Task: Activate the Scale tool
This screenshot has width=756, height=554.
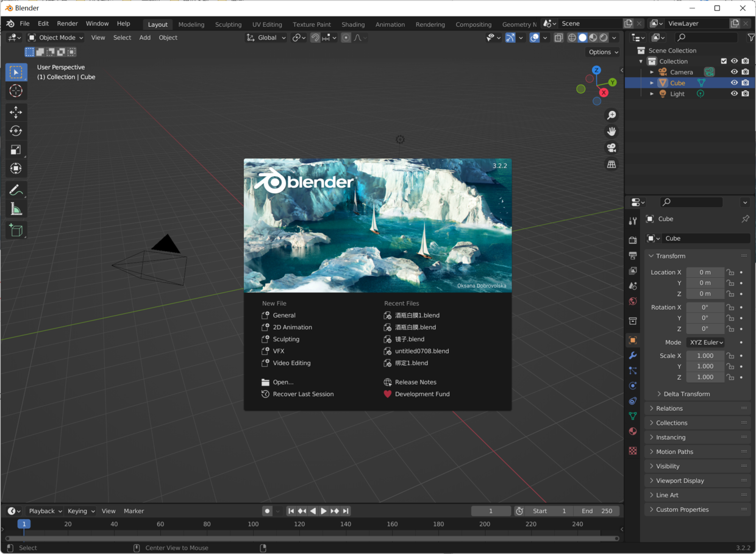Action: (16, 150)
